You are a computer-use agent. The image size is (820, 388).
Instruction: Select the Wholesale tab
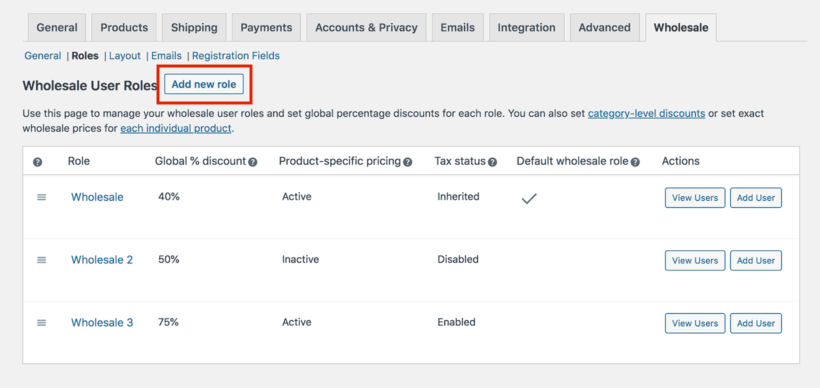point(681,28)
